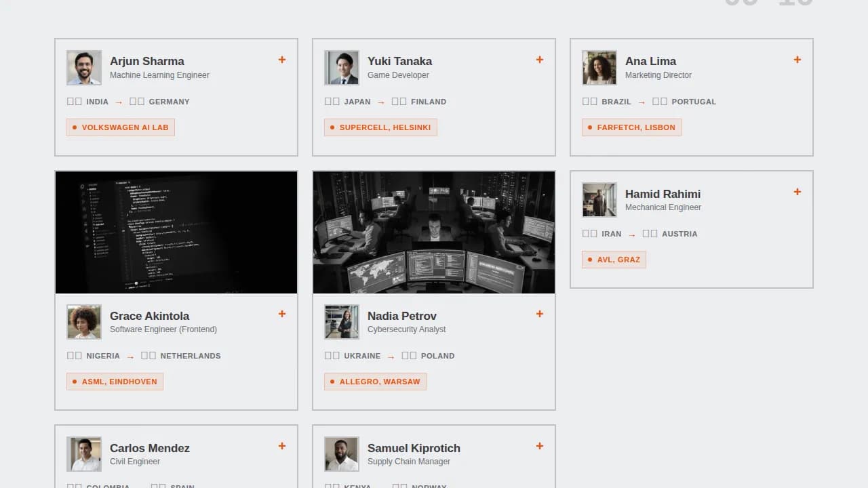Viewport: 868px width, 488px height.
Task: Click the Volkswagen AI Lab tag
Action: [121, 127]
